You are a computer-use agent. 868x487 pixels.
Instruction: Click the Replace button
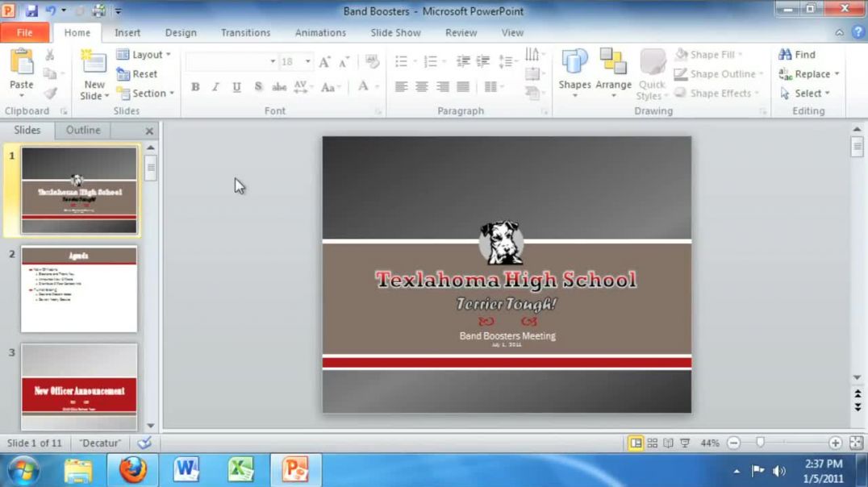point(809,73)
